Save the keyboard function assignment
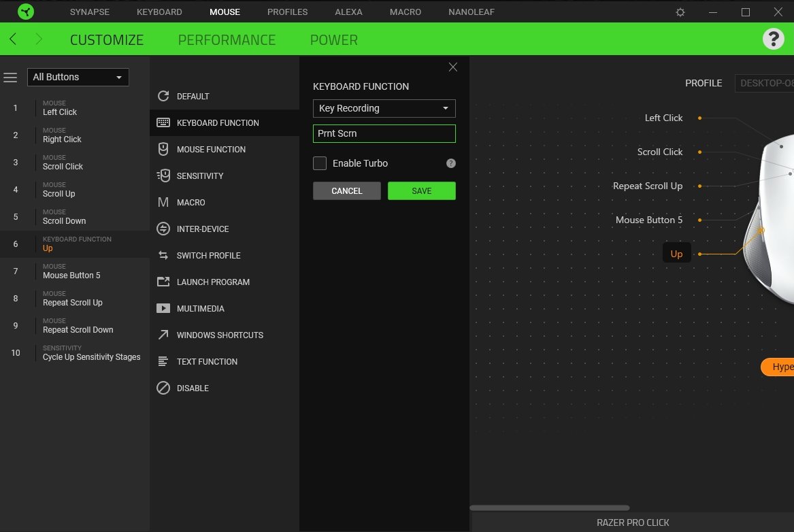The height and width of the screenshot is (532, 794). tap(422, 191)
